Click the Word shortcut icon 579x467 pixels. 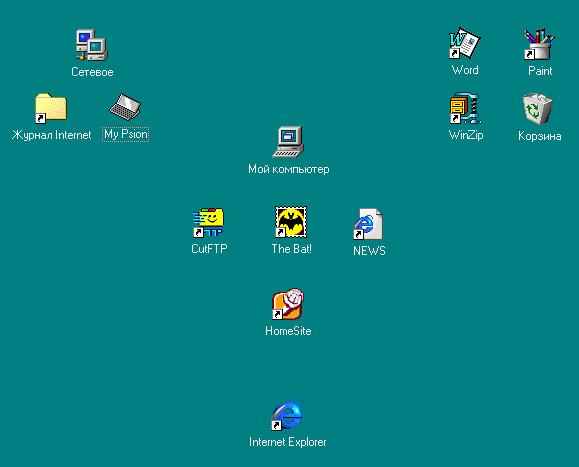click(464, 43)
